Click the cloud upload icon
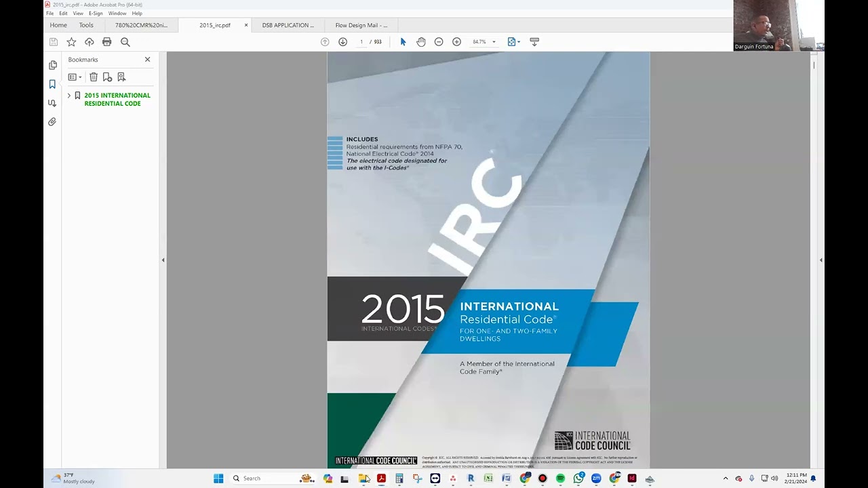 pos(89,42)
